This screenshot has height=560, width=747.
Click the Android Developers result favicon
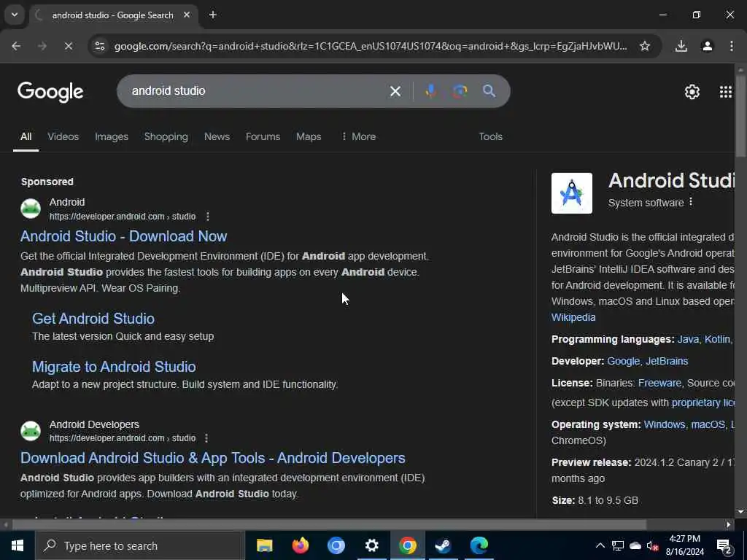tap(31, 430)
